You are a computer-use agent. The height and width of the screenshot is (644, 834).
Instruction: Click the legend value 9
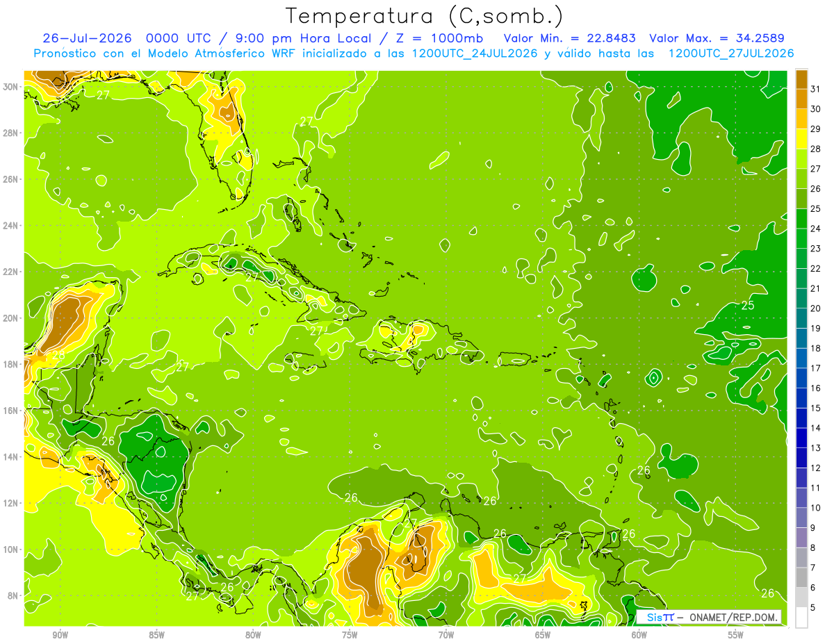tap(813, 528)
